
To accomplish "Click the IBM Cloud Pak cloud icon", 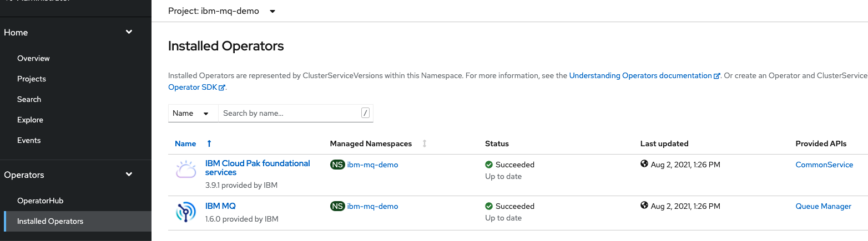I will click(186, 170).
